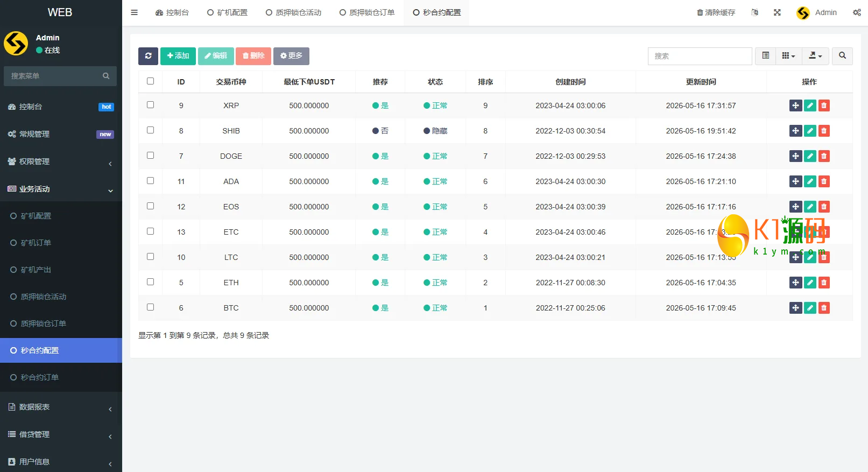The image size is (868, 472).
Task: Edit the BTC row with pencil icon
Action: coord(810,308)
